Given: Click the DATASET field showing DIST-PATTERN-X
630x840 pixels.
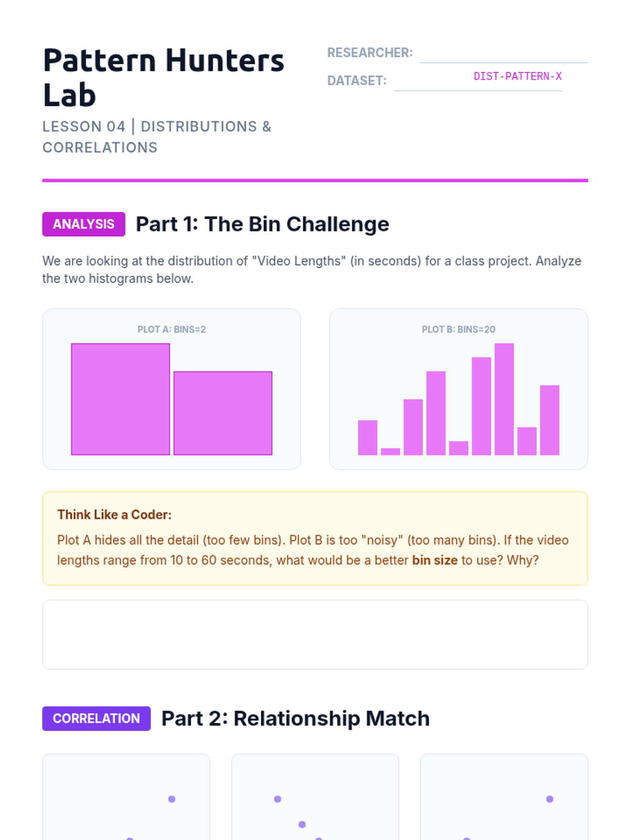Looking at the screenshot, I should (478, 80).
